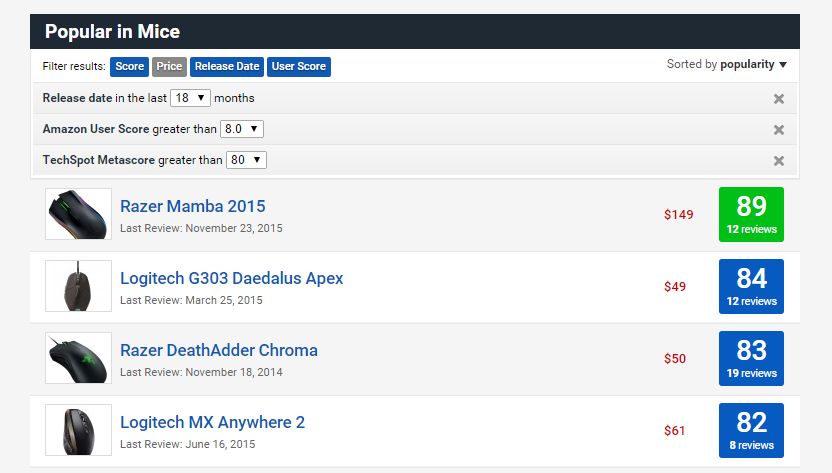Open the Sorted by popularity dropdown

click(726, 64)
